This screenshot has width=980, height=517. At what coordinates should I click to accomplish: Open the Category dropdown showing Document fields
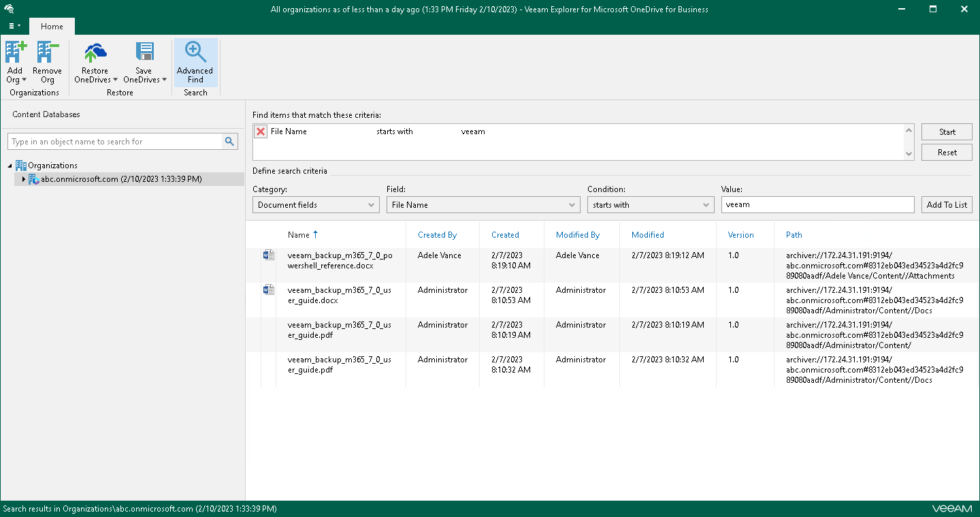pos(316,205)
